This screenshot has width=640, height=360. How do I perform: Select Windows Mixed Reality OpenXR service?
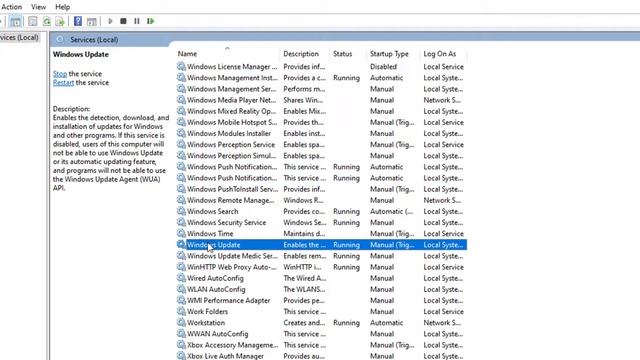pyautogui.click(x=322, y=111)
